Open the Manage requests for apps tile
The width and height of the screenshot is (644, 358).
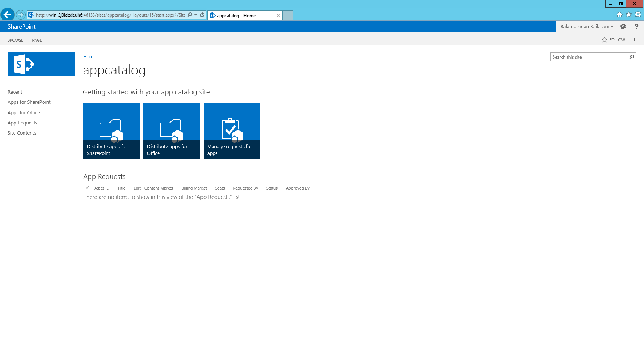[x=232, y=131]
